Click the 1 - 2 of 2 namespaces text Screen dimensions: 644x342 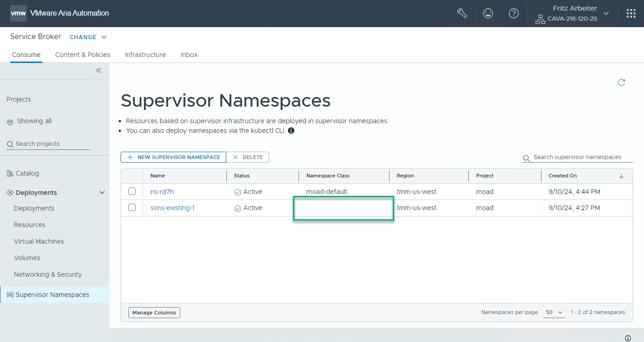point(598,312)
